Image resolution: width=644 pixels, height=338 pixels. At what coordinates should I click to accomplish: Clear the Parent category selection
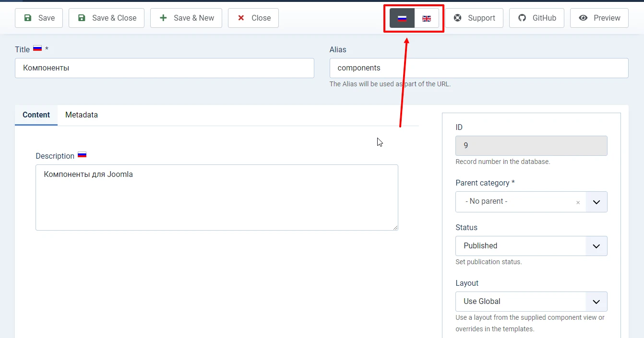tap(578, 203)
